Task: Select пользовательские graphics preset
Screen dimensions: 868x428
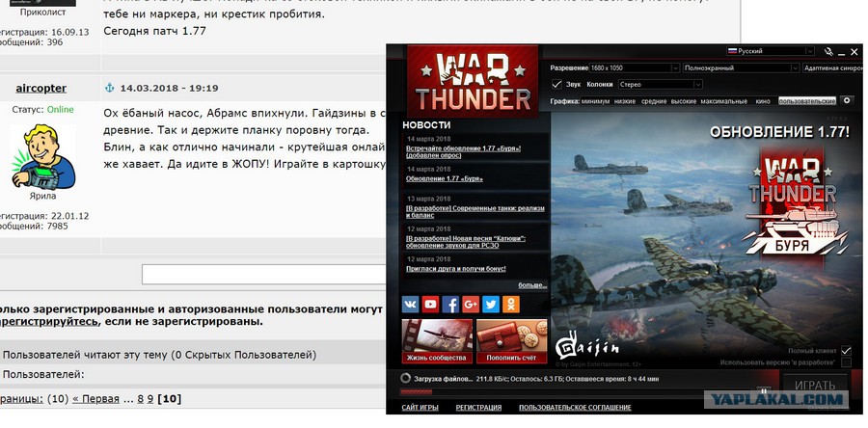Action: click(x=807, y=101)
